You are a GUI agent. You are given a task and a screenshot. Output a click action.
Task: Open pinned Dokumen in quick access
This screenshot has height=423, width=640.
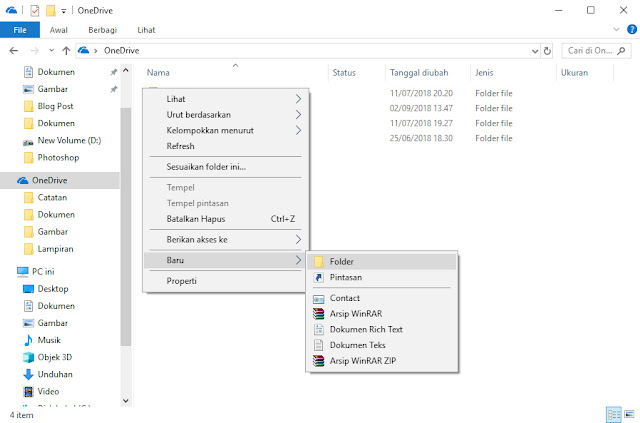[56, 72]
